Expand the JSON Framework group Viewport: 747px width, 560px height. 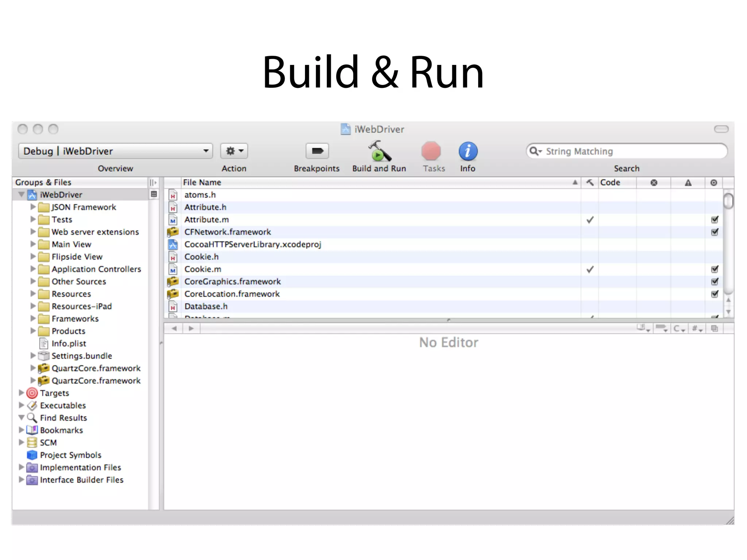pos(33,207)
